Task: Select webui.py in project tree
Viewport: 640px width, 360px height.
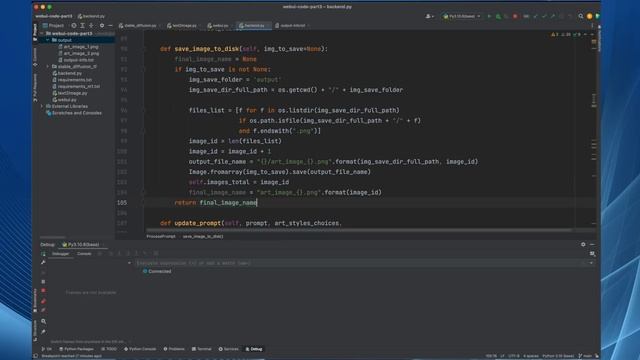Action: coord(64,100)
